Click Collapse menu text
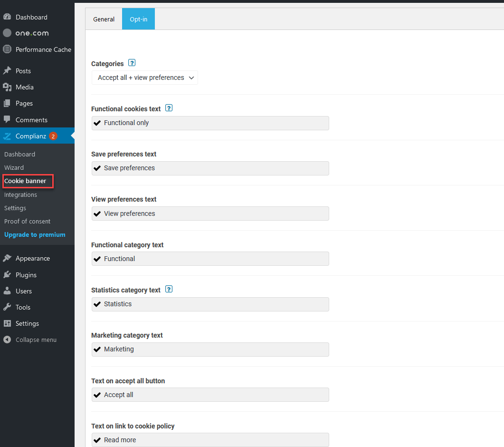The height and width of the screenshot is (447, 504). click(36, 340)
